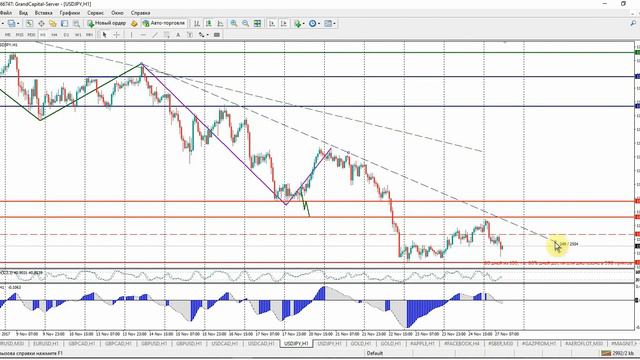Open the indicators list icon
Image resolution: width=640 pixels, height=360 pixels.
(x=297, y=24)
